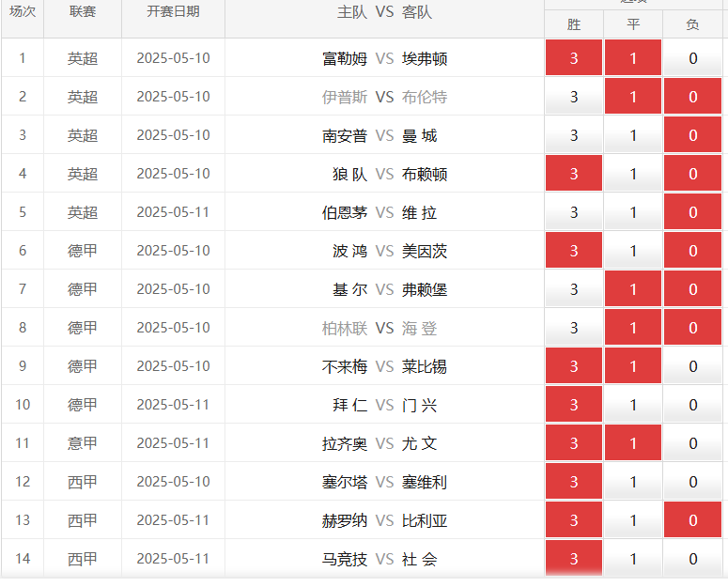Toggle win (3) for 赫罗纳 VS 比利亚
The image size is (728, 587).
pyautogui.click(x=574, y=519)
